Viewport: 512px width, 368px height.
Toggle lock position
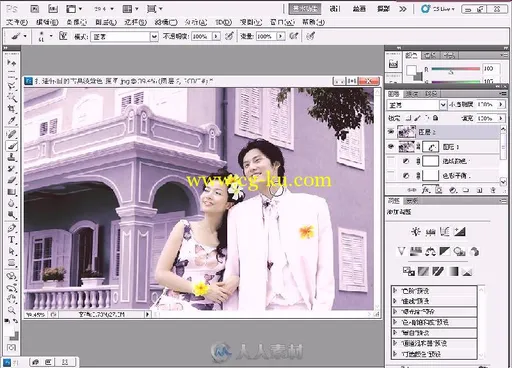tap(427, 118)
